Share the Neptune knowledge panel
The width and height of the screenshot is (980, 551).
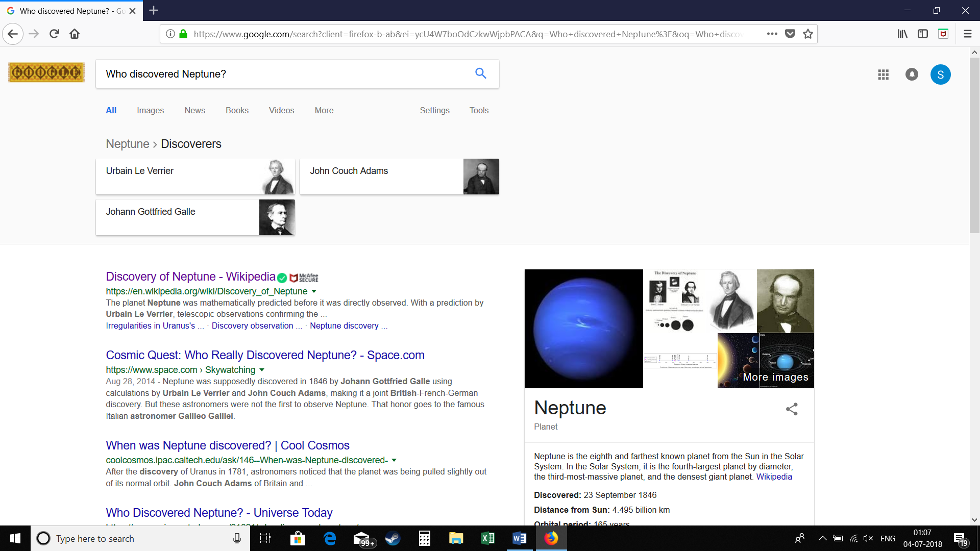[792, 409]
